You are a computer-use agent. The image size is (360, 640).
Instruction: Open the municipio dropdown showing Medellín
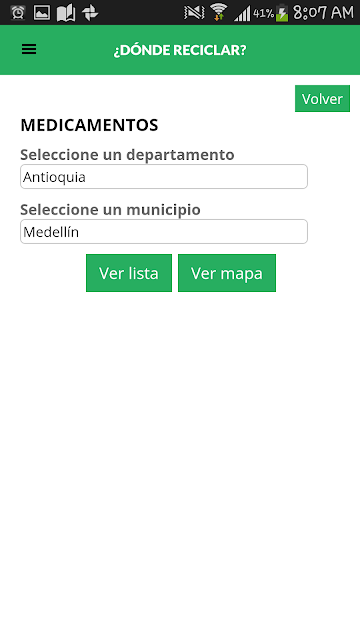[x=164, y=232]
